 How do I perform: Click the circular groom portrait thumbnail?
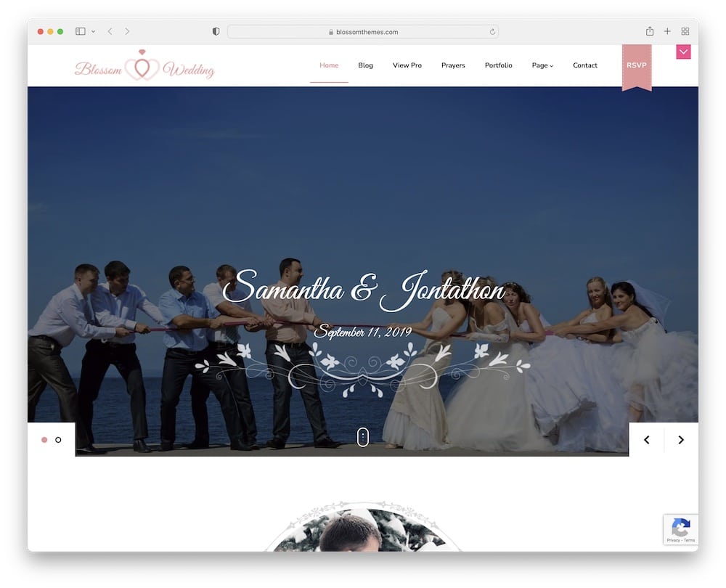(363, 528)
